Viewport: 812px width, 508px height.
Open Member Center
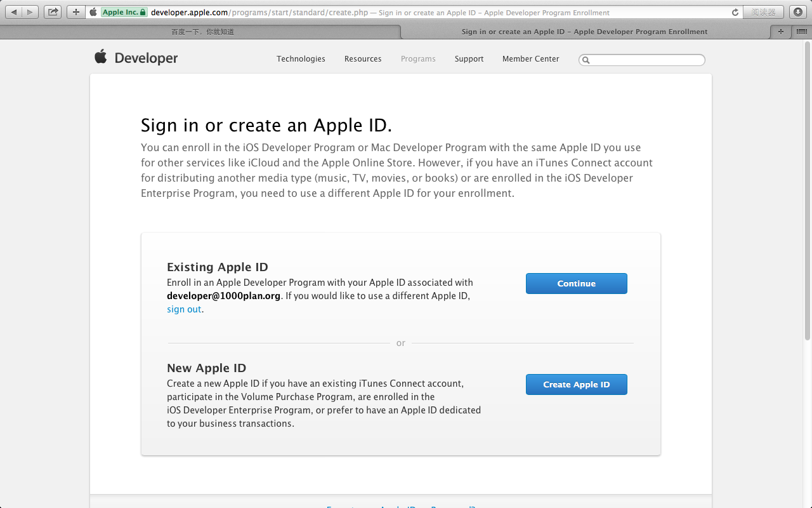(x=531, y=58)
